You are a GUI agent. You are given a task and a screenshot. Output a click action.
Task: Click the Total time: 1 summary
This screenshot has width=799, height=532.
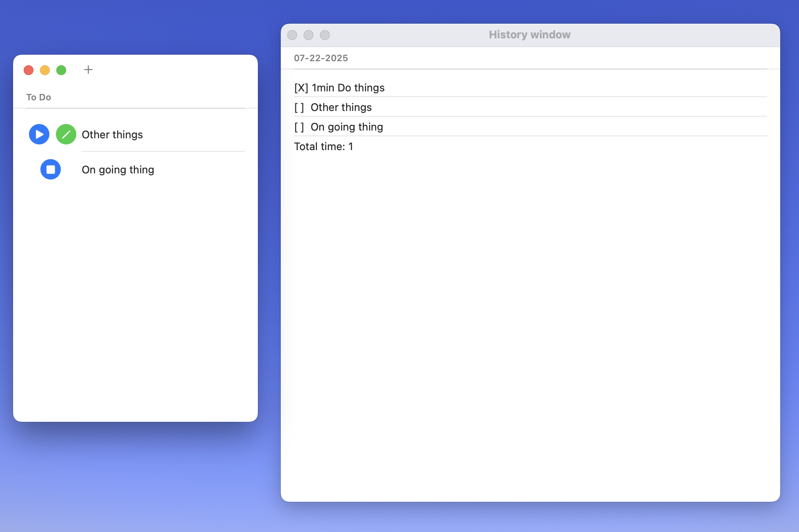(x=323, y=146)
